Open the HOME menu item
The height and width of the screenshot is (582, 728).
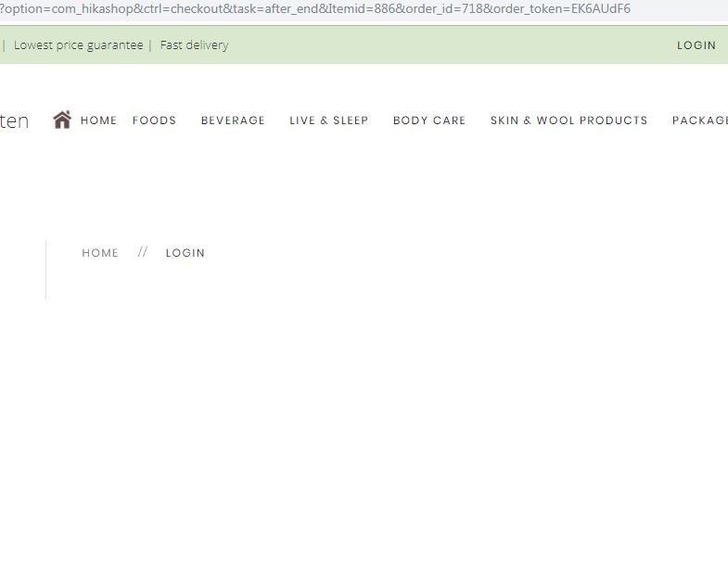pos(98,120)
